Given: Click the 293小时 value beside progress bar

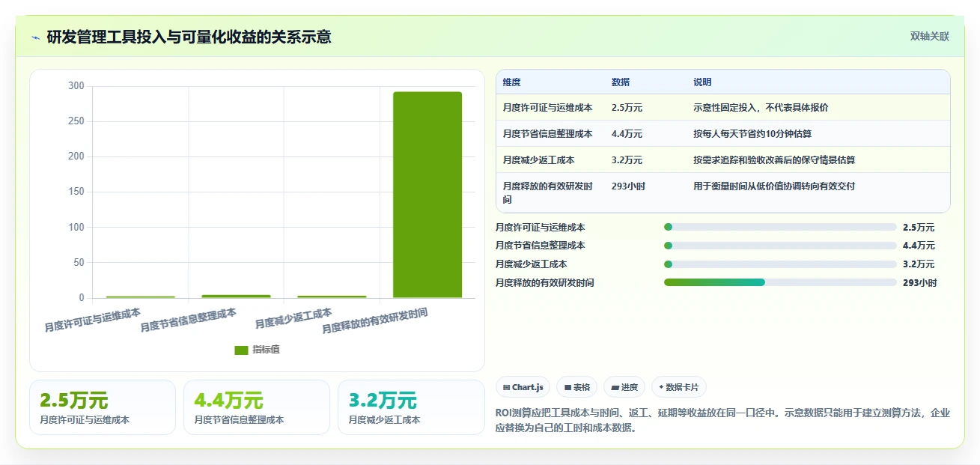Looking at the screenshot, I should tap(919, 282).
